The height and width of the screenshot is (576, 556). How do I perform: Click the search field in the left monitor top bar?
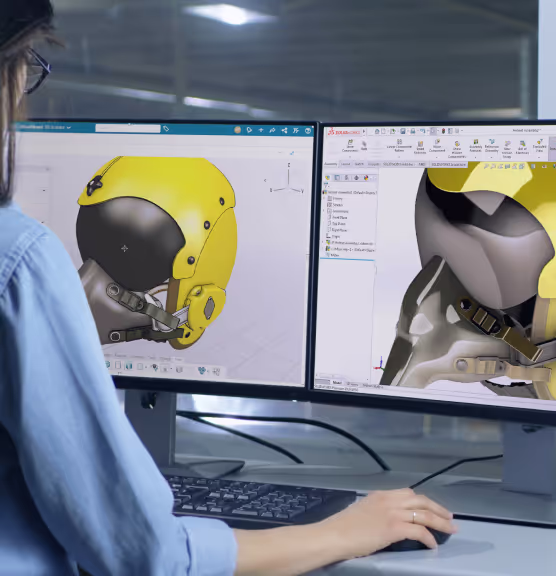tap(128, 128)
